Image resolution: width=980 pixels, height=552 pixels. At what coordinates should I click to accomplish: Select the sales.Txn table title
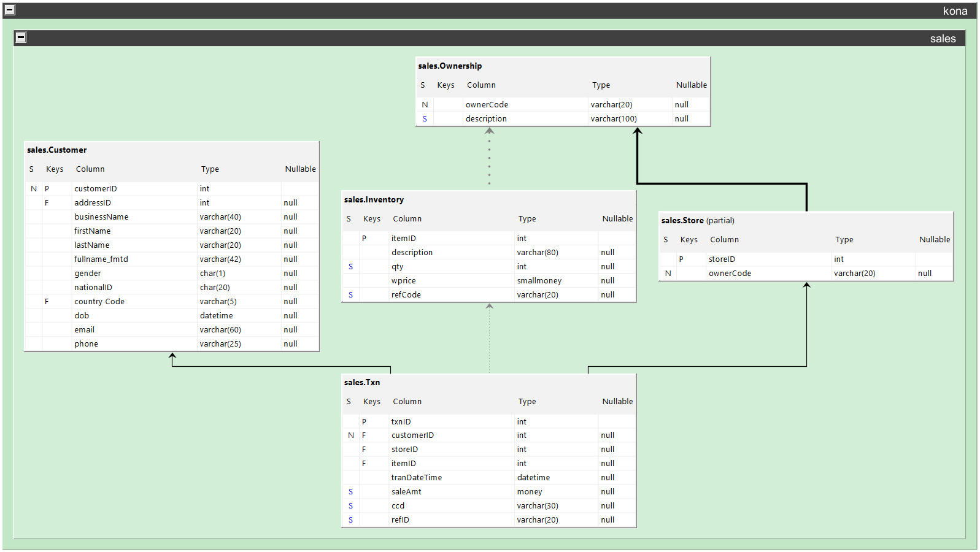click(362, 382)
